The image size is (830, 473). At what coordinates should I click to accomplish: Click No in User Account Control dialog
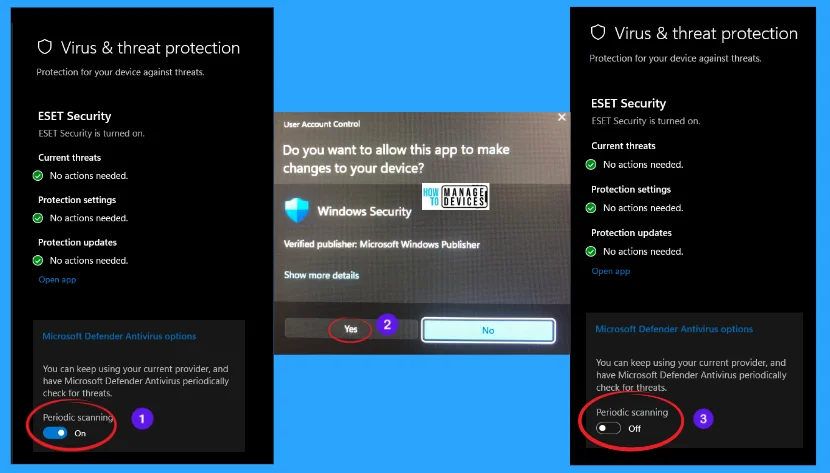tap(488, 330)
